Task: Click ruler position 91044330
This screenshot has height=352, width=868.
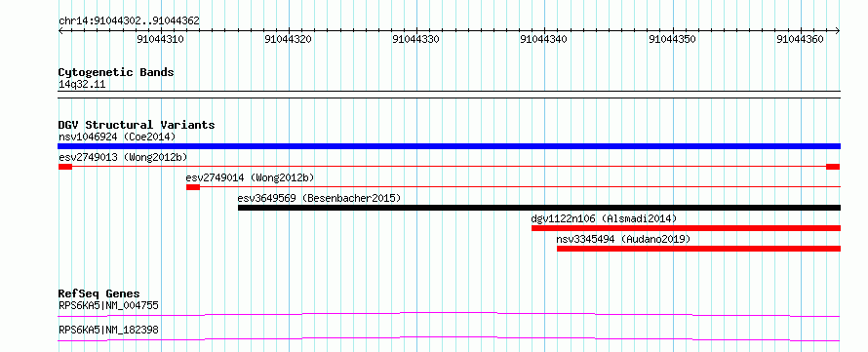Action: (415, 39)
